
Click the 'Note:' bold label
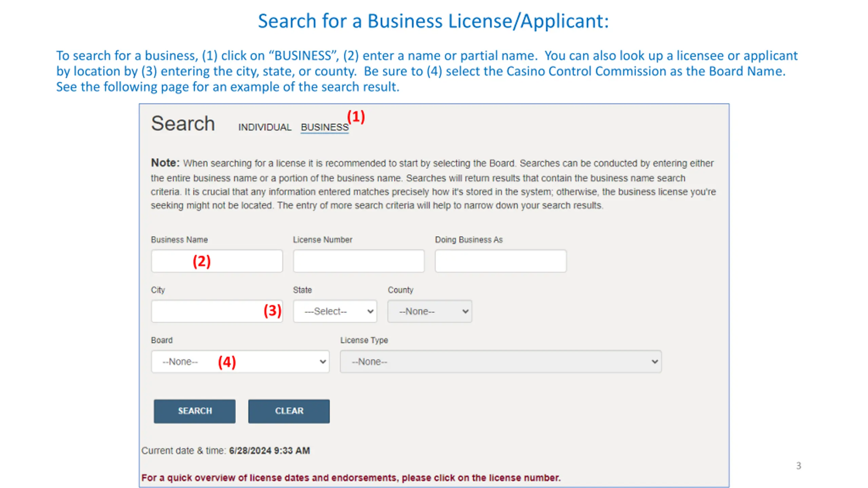(165, 163)
